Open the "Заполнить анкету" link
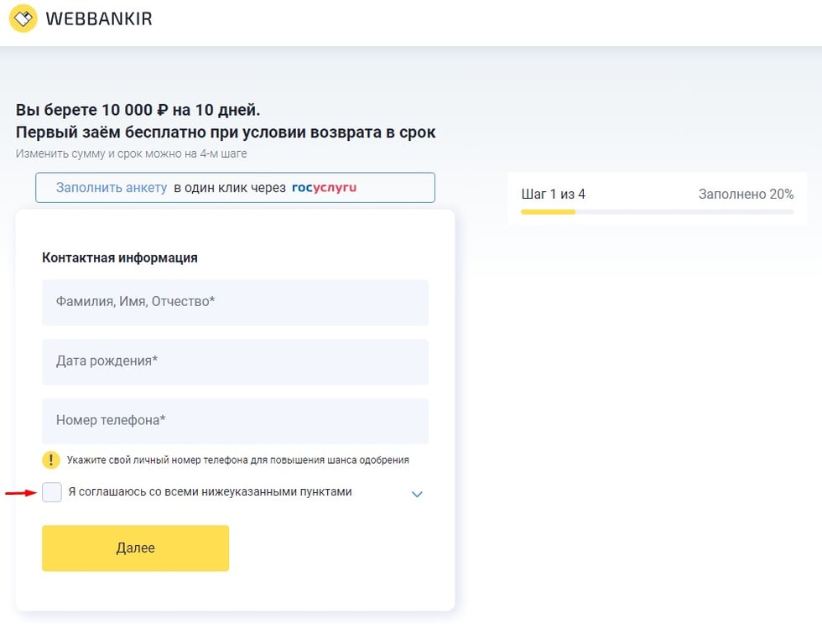 point(112,188)
